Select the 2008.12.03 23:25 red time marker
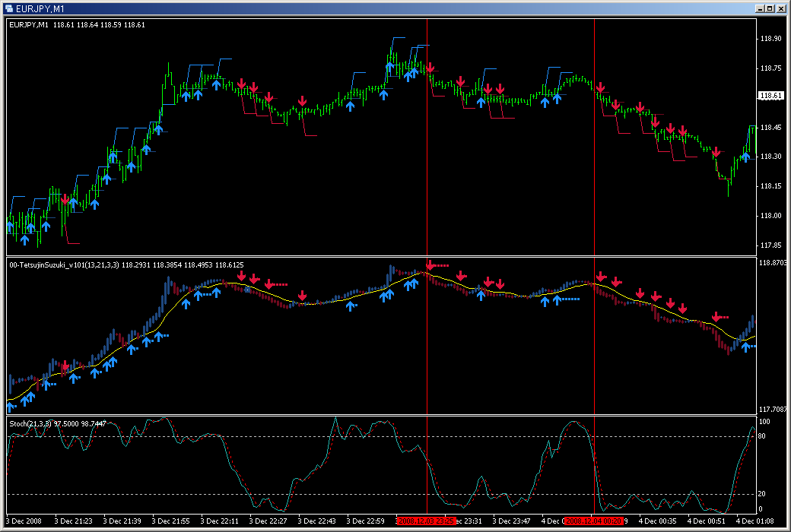Screen dimensions: 791x532 click(427, 521)
